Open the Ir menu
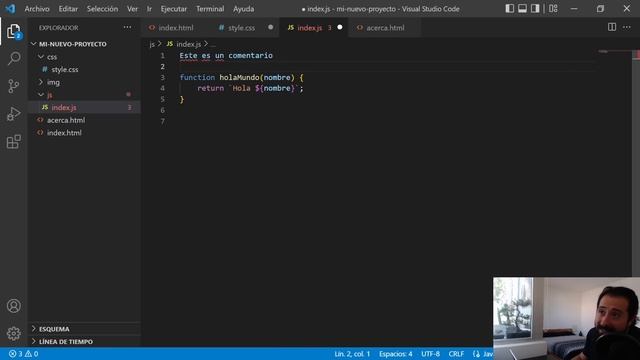Viewport: 640px width, 360px height. pos(149,9)
